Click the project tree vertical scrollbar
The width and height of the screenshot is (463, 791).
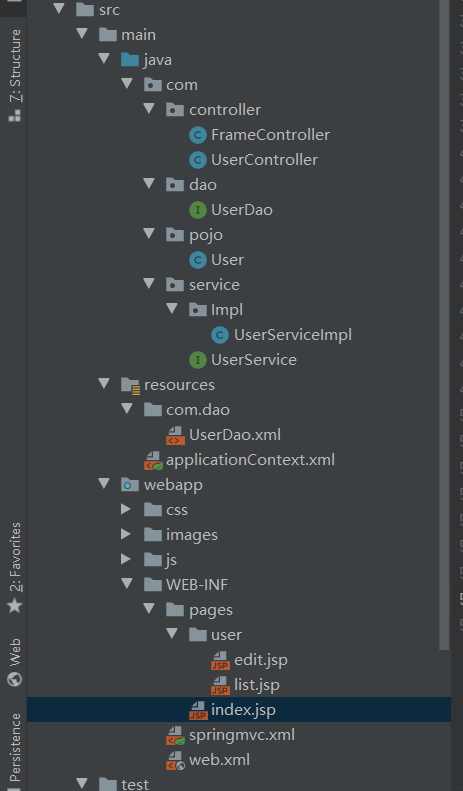coord(444,325)
